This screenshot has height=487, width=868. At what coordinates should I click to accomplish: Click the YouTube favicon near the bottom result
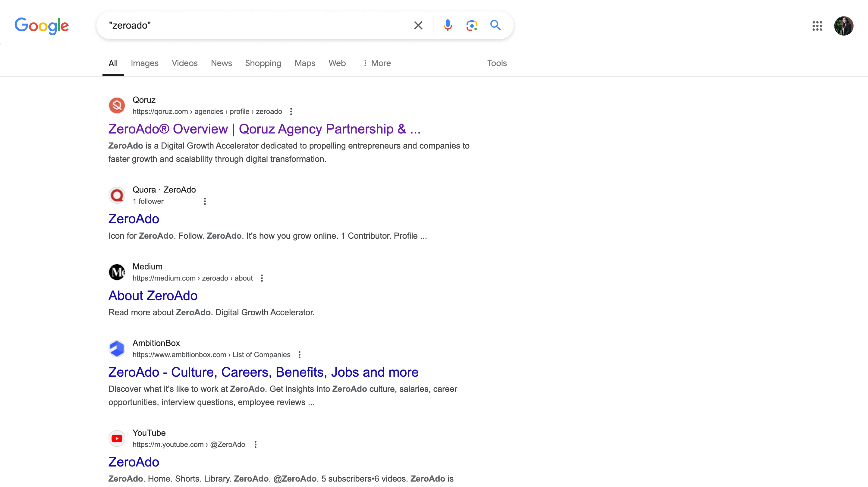[x=117, y=438]
